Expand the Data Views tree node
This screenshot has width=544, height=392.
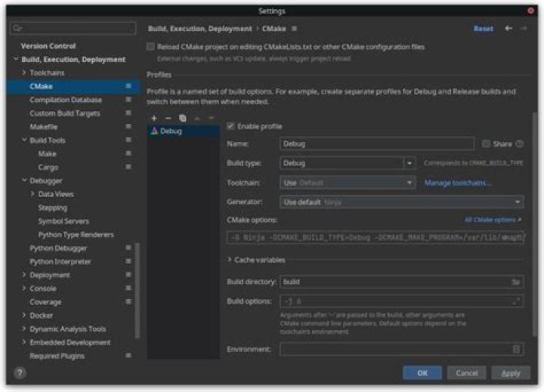click(32, 194)
